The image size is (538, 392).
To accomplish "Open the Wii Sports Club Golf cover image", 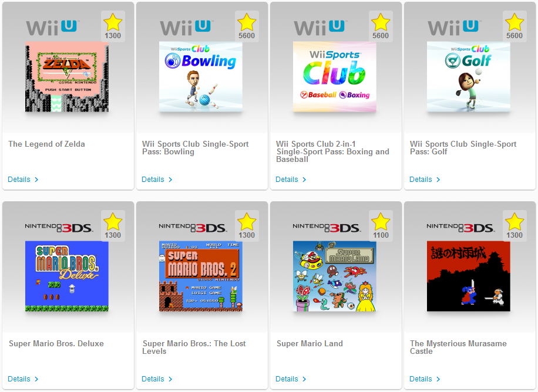I will (468, 77).
